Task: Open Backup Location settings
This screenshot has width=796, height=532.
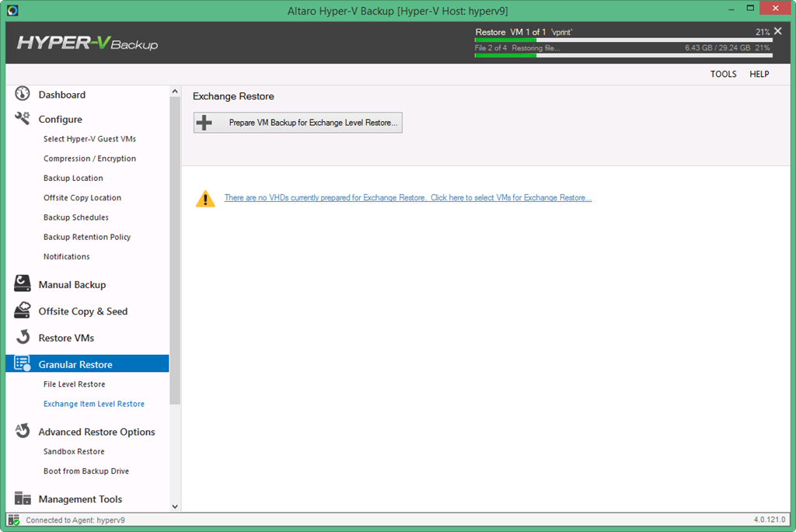Action: pos(73,178)
